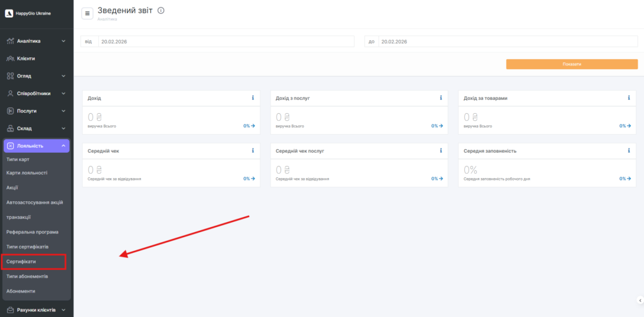
Task: Click info icon on Середній чек card
Action: [253, 151]
